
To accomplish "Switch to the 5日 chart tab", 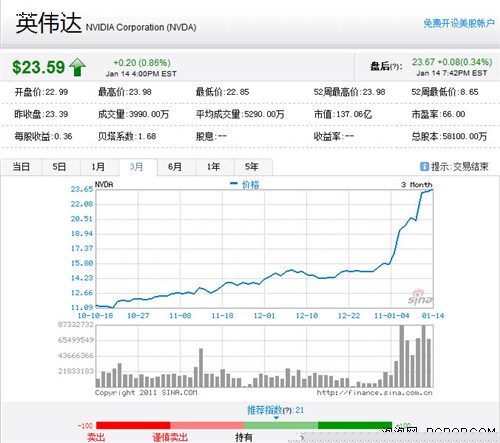I will click(x=60, y=167).
